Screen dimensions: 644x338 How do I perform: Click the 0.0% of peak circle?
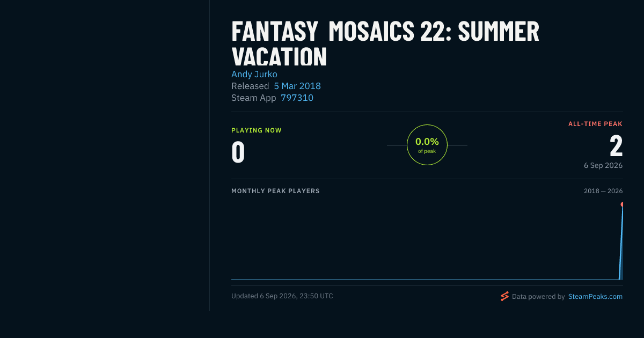pos(427,145)
